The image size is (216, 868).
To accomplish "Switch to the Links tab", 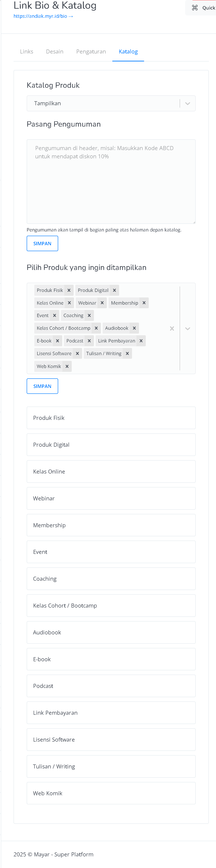I will (x=27, y=52).
